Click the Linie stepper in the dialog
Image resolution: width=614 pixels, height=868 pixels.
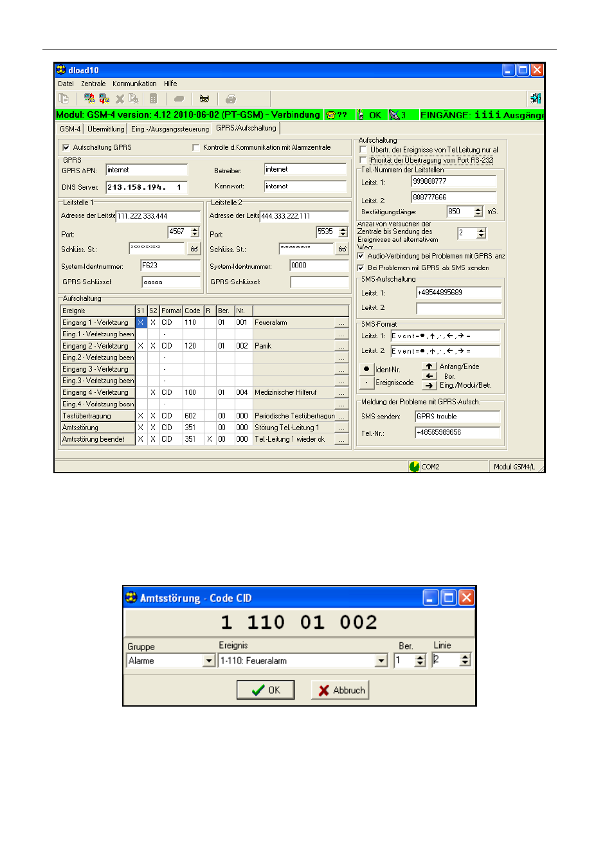point(465,660)
